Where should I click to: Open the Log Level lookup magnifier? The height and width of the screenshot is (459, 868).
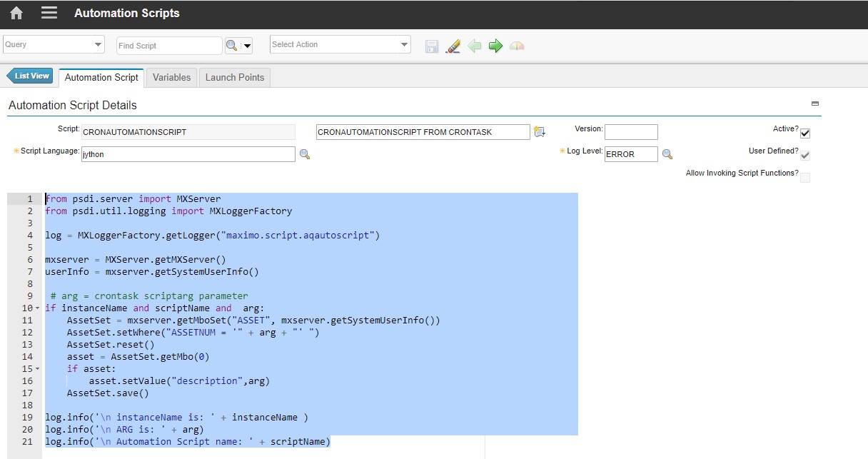(667, 154)
